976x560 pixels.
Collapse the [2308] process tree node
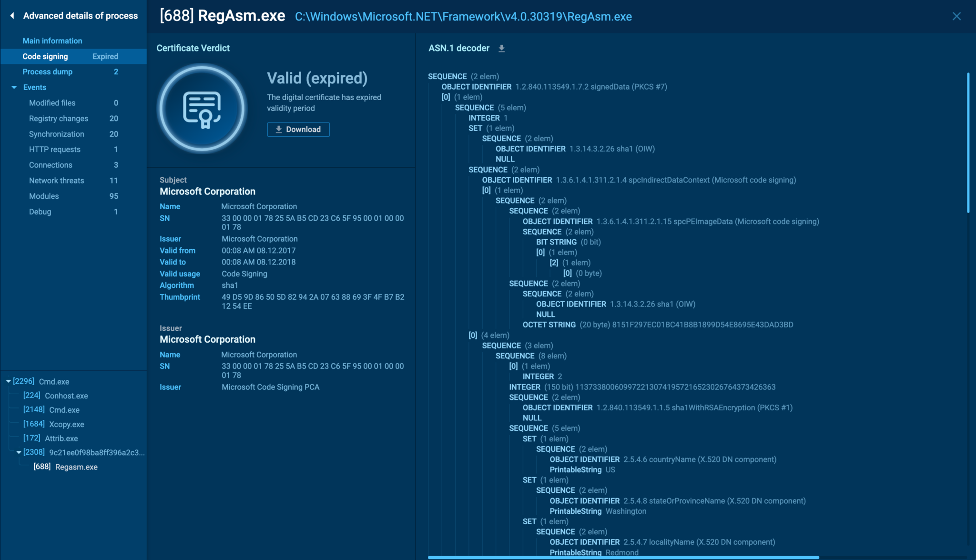tap(19, 452)
